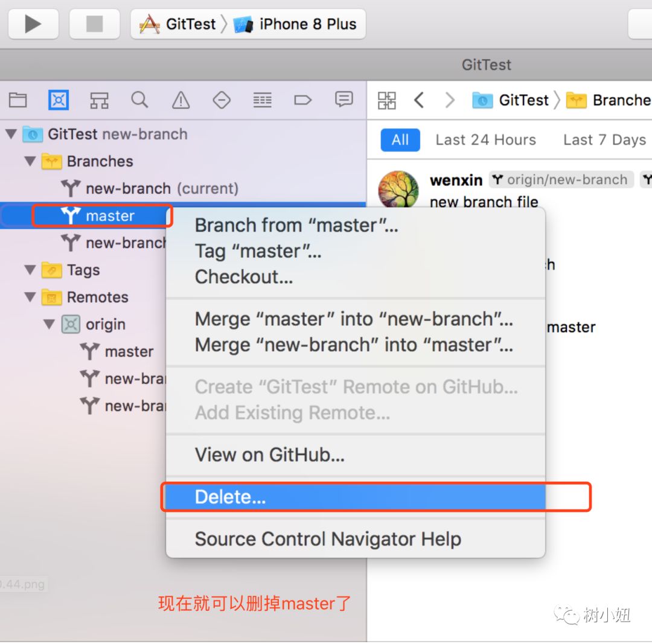Select iPhone 8 Plus run destination
Screen dimensions: 652x644
tap(295, 24)
